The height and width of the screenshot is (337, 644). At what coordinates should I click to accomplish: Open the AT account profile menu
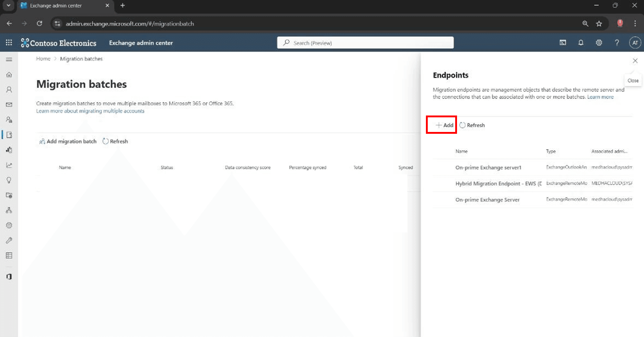pos(635,43)
